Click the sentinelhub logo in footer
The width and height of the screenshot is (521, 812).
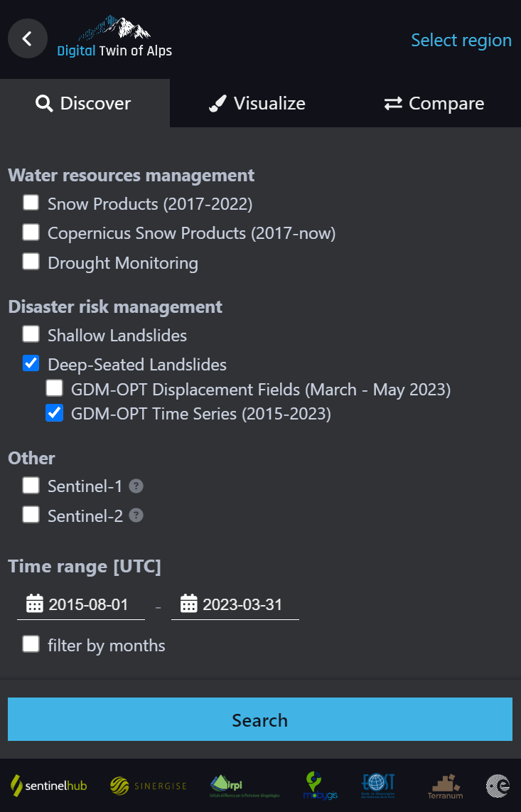coord(48,786)
